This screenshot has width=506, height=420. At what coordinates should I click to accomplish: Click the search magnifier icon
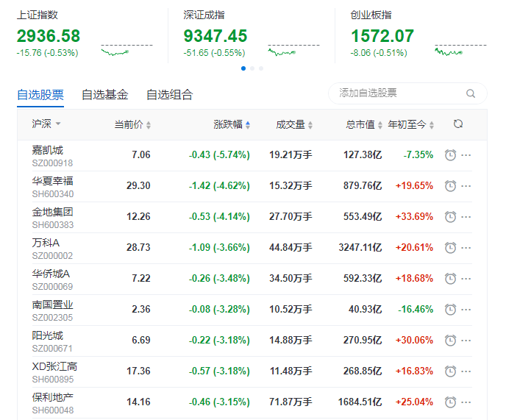pyautogui.click(x=471, y=93)
